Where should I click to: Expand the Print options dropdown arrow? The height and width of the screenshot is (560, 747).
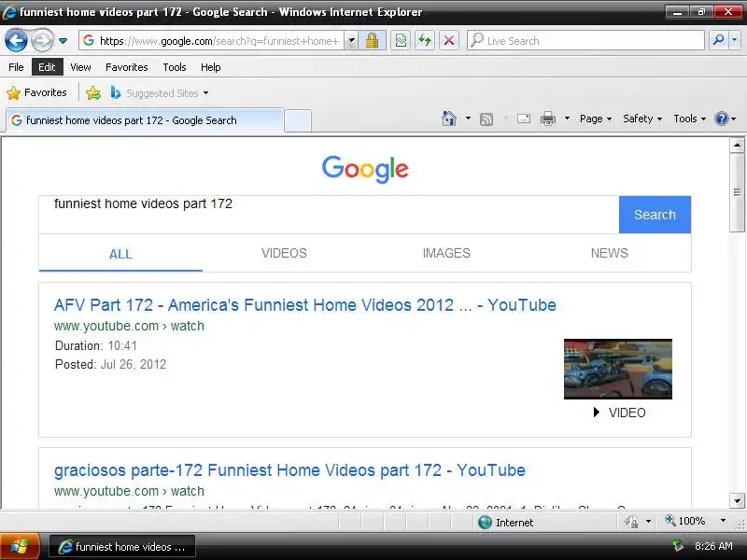[x=567, y=119]
